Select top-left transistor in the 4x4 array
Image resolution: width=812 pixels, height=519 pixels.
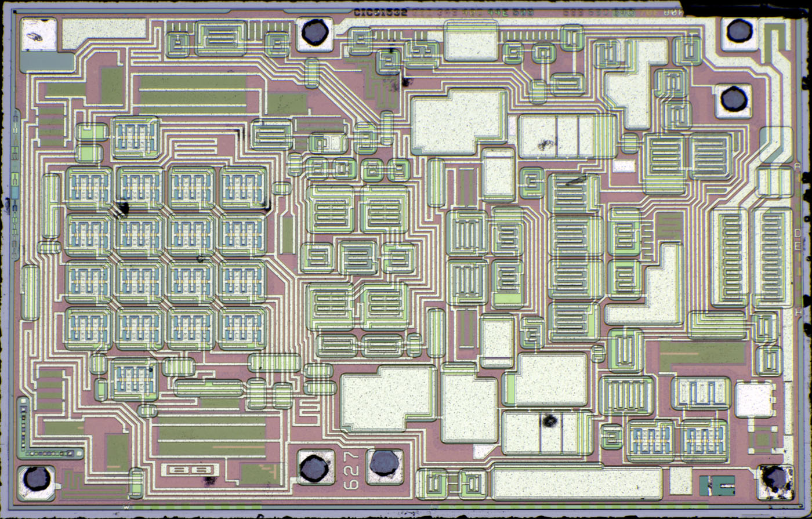tap(88, 188)
